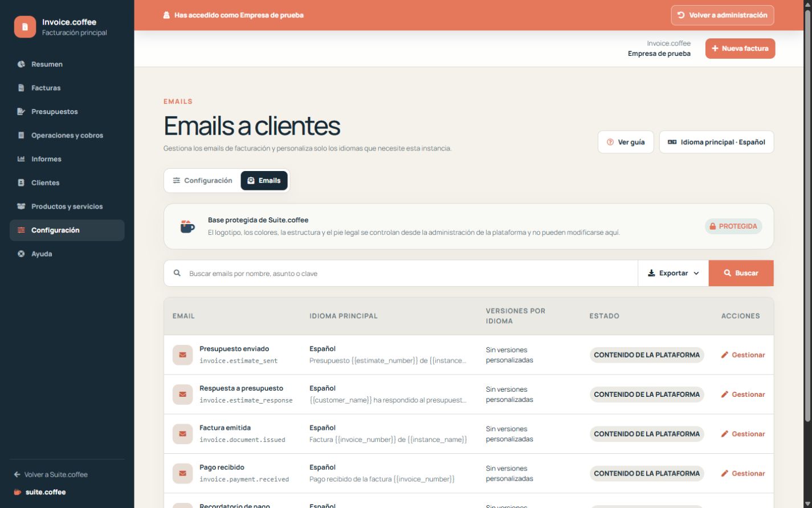Click the Invoice.coffee logo icon
The image size is (812, 508).
pyautogui.click(x=25, y=27)
